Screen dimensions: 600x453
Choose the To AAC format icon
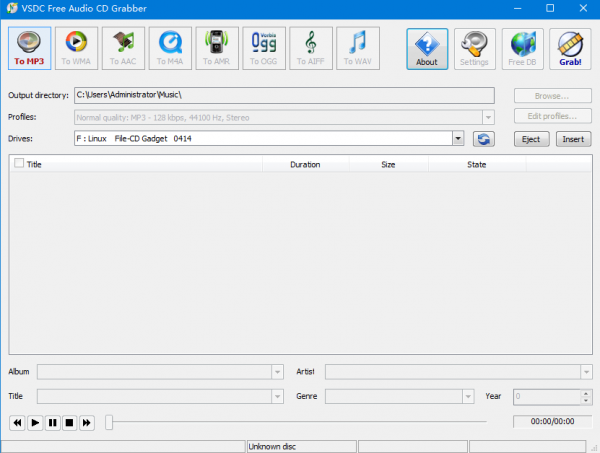tap(123, 48)
